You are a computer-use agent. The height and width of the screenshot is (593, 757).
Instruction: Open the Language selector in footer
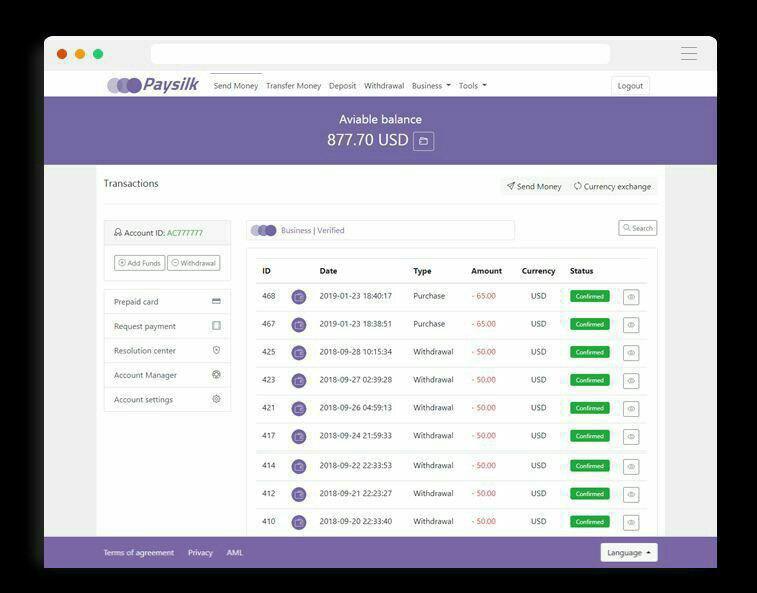click(x=629, y=552)
